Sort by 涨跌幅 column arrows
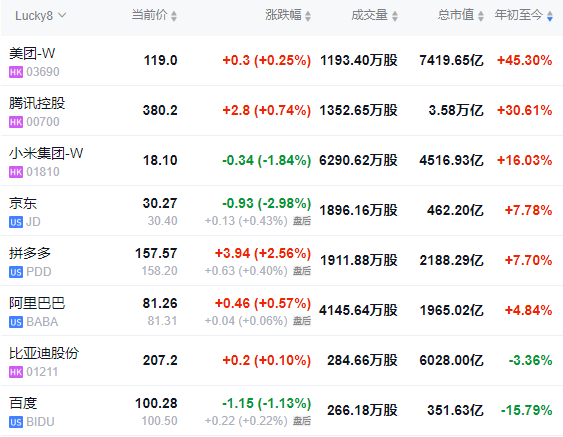The image size is (563, 437). coord(308,16)
